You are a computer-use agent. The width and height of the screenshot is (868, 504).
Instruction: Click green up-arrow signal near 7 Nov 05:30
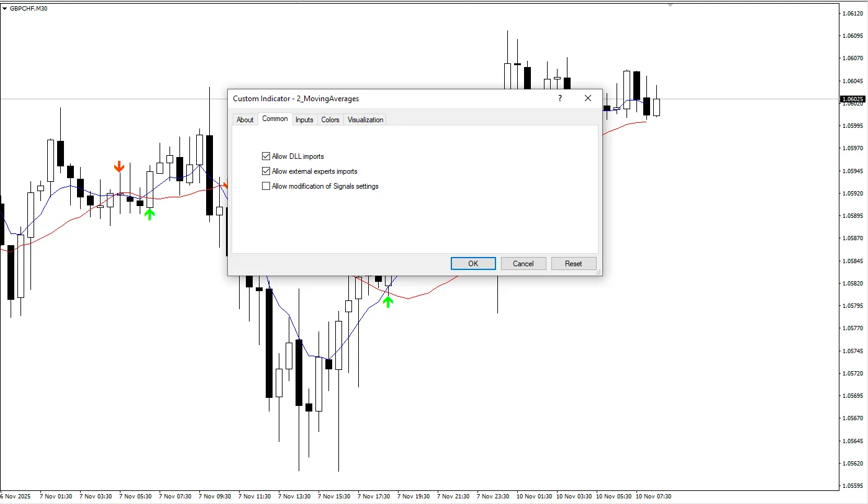click(149, 214)
